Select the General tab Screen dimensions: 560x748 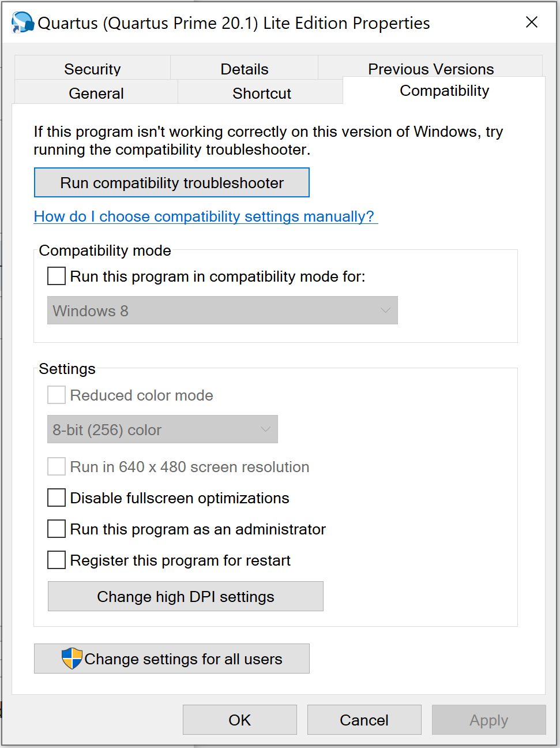[x=96, y=93]
